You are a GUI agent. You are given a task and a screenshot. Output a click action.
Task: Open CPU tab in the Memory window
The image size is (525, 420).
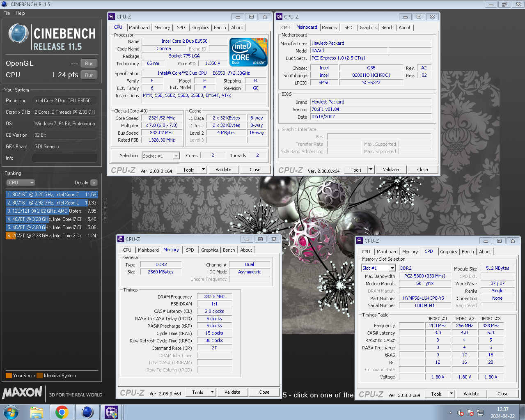coord(127,250)
